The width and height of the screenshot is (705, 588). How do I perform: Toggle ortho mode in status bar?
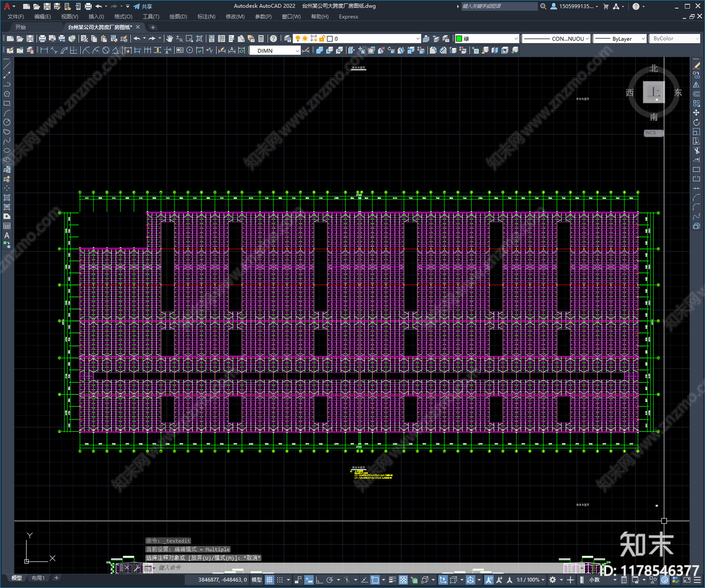(319, 580)
